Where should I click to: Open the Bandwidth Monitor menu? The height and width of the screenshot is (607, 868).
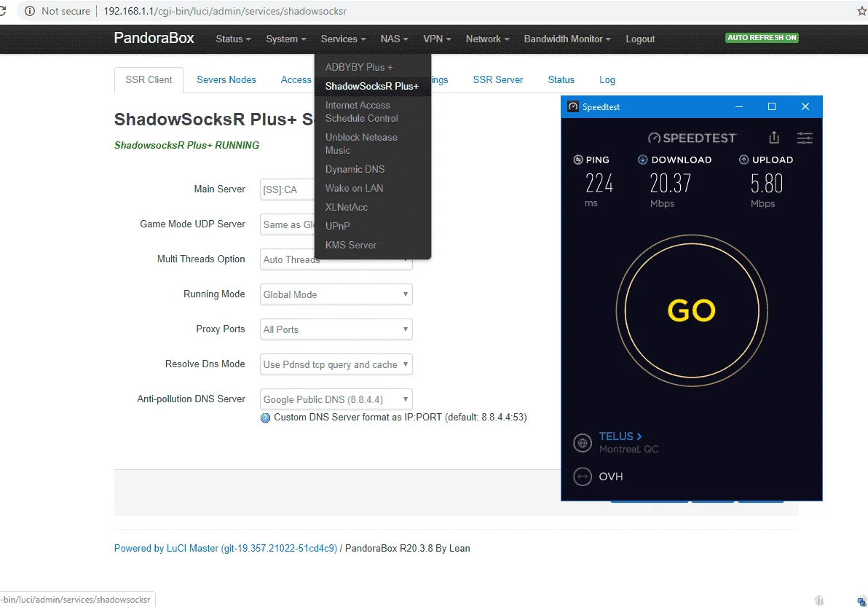click(x=567, y=39)
